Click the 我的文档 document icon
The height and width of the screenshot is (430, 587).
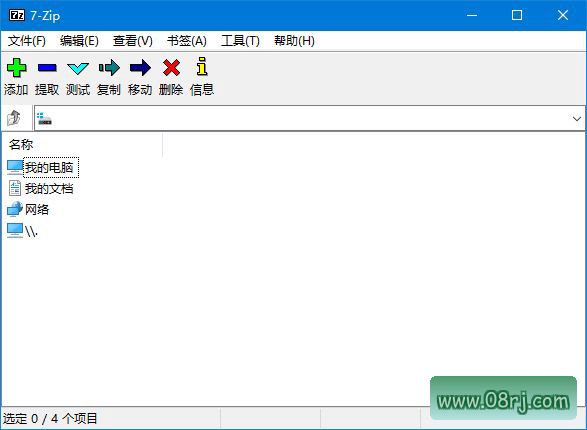tap(15, 188)
